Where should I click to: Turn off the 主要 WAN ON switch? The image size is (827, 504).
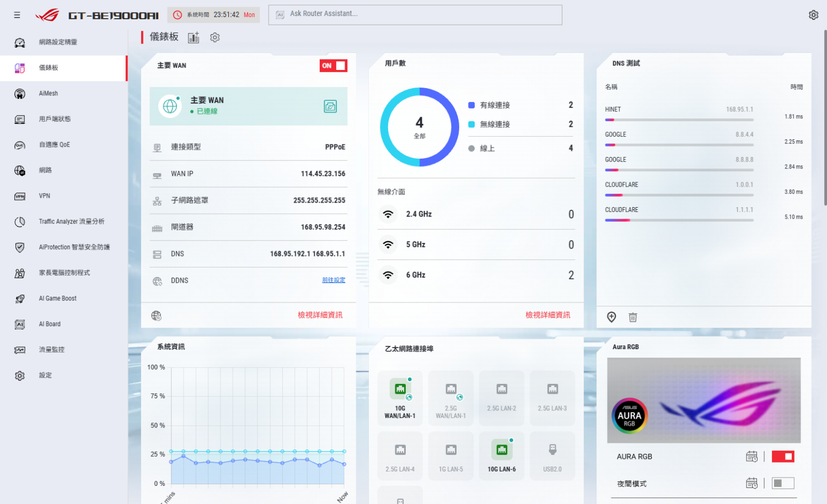coord(334,66)
